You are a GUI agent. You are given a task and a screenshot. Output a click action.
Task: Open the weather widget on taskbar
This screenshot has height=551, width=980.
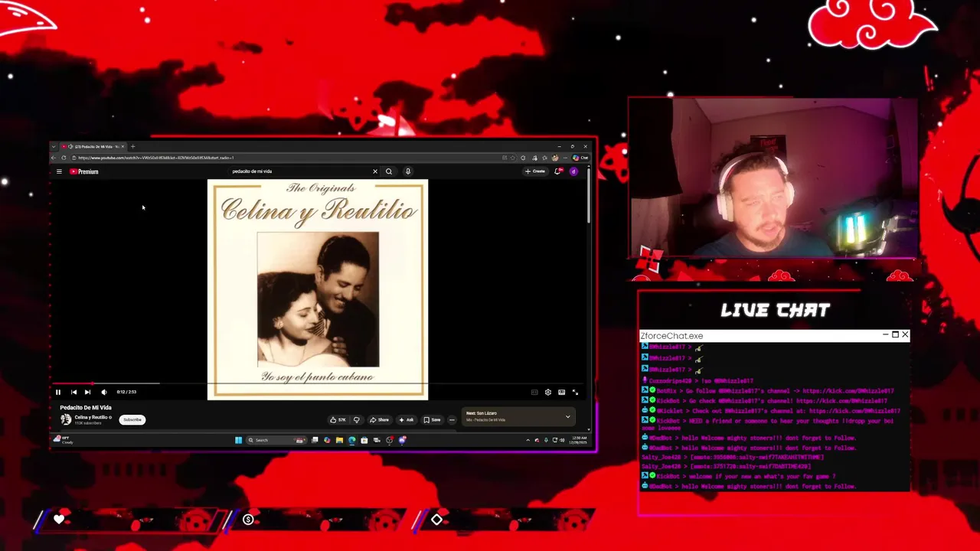64,440
